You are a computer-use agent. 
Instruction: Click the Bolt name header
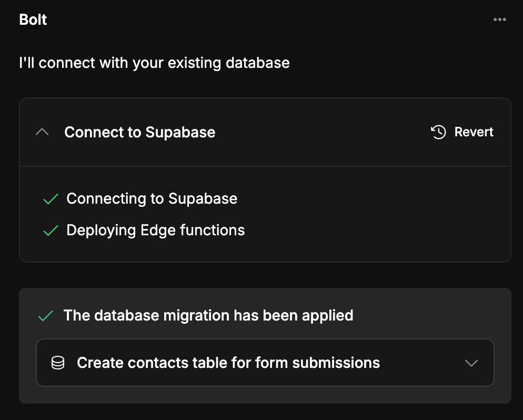[x=33, y=20]
